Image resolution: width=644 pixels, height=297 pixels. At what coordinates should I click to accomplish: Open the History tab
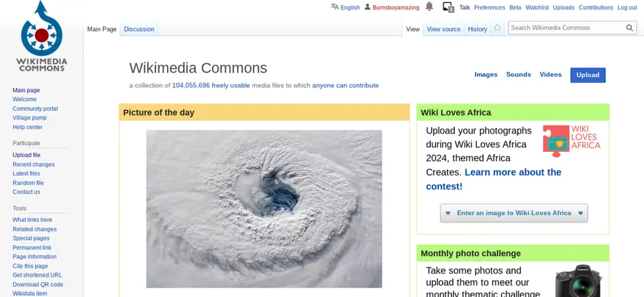click(477, 29)
